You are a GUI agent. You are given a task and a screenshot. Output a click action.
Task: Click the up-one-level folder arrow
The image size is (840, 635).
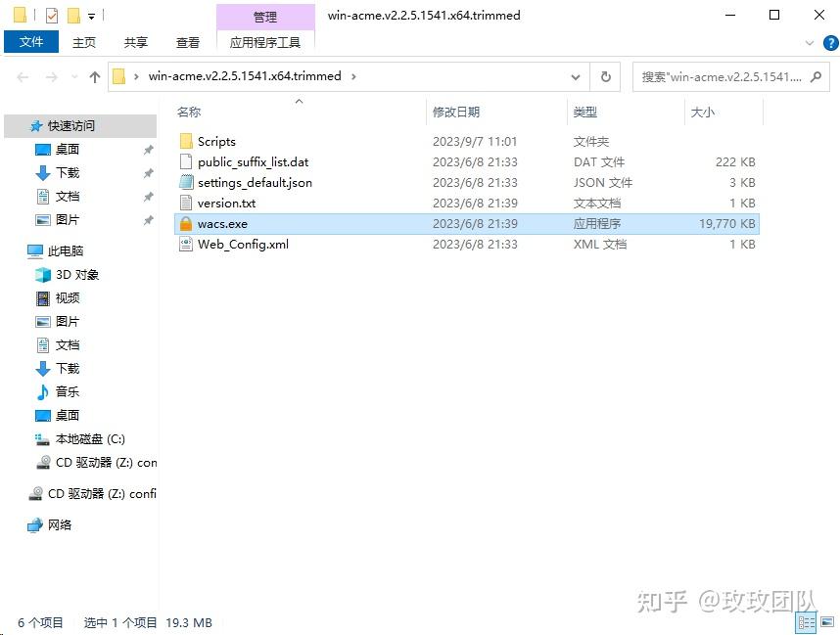(x=94, y=76)
